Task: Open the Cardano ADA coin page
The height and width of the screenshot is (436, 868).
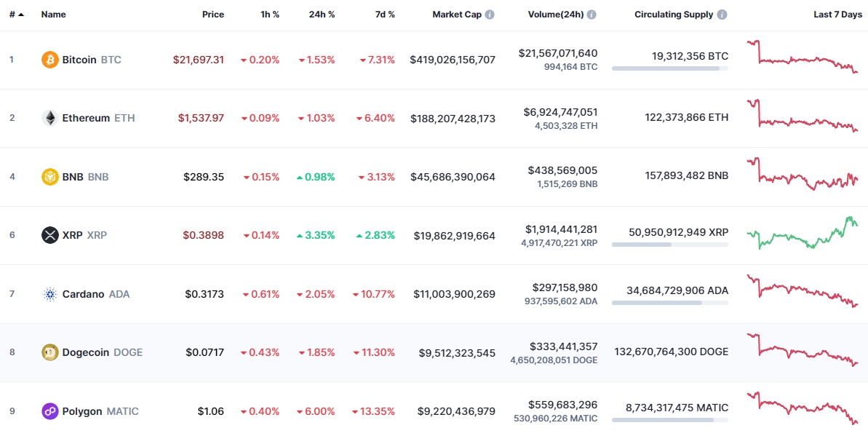Action: click(96, 294)
